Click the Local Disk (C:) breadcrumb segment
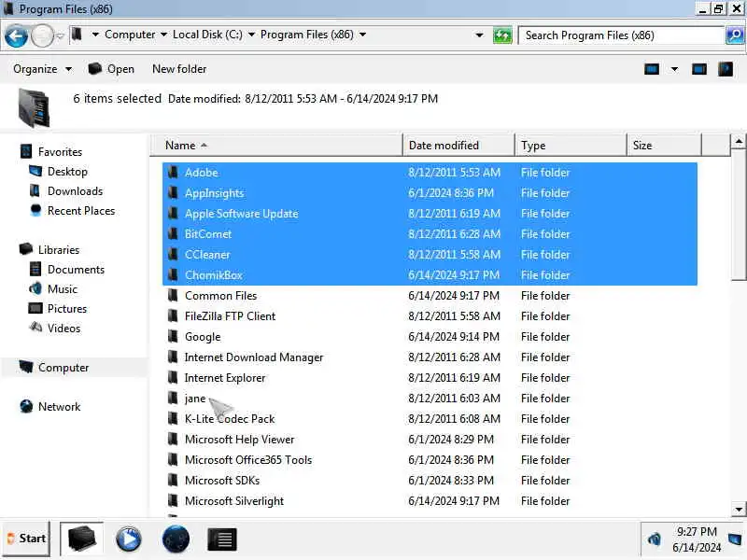This screenshot has width=747, height=560. (x=207, y=35)
